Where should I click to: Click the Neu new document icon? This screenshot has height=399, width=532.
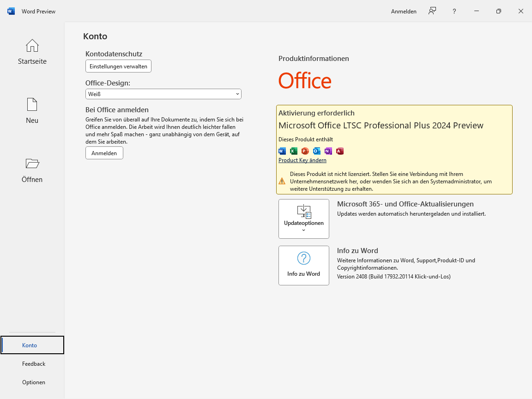click(x=32, y=105)
